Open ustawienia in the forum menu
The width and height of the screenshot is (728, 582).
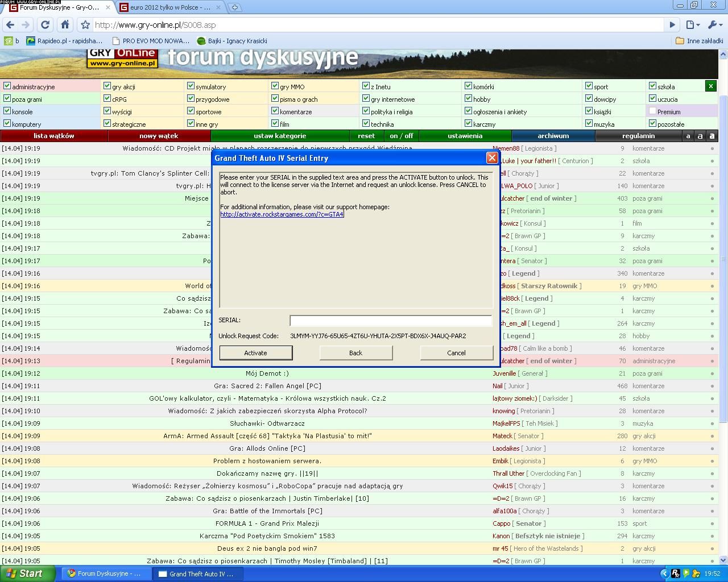pyautogui.click(x=465, y=136)
